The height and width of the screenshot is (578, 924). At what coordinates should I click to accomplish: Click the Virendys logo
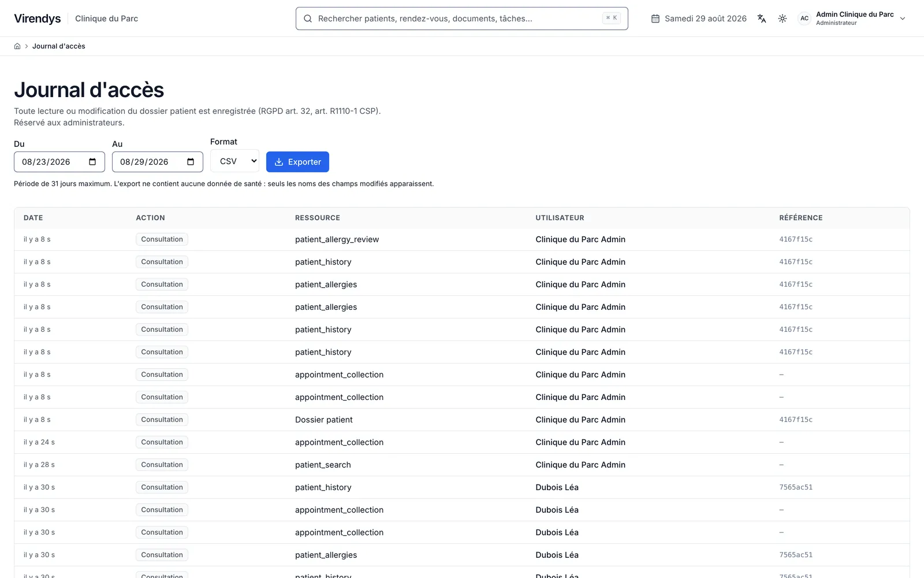click(38, 18)
